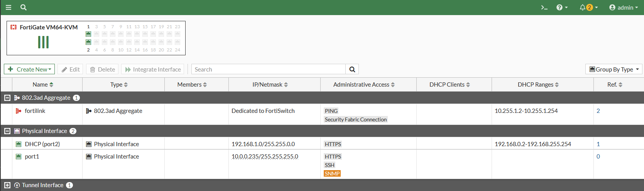Open the help question mark menu
The height and width of the screenshot is (191, 644).
coord(562,7)
